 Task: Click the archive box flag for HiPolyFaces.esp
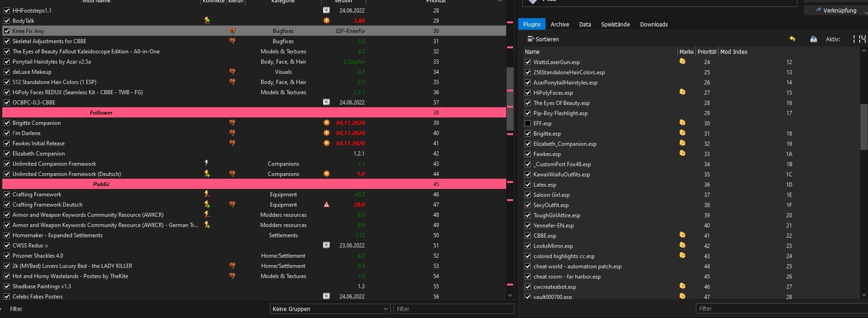(682, 92)
